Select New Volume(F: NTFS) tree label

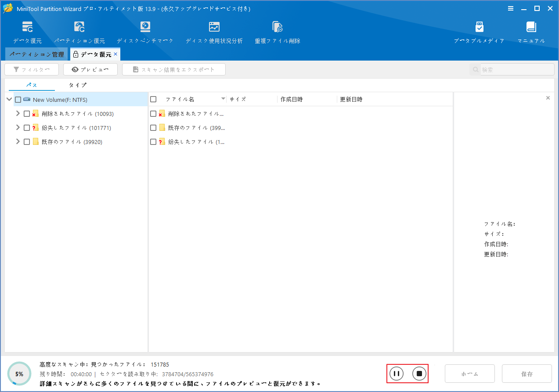[60, 100]
